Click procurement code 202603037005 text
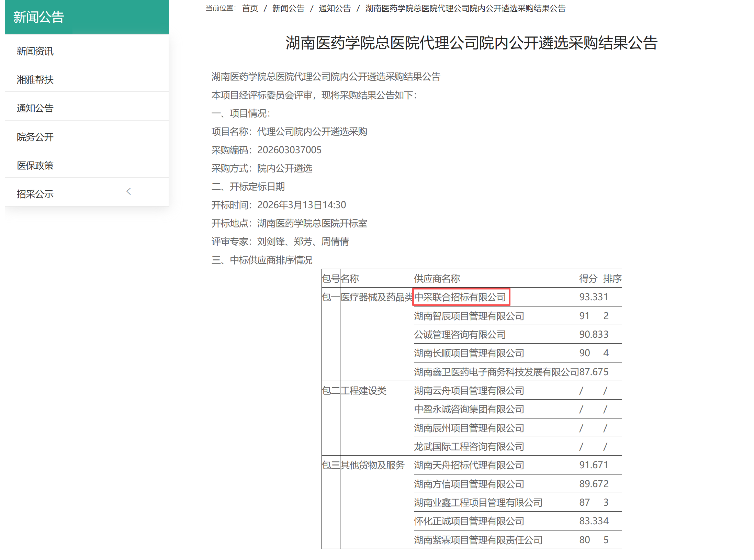This screenshot has width=754, height=560. 289,150
